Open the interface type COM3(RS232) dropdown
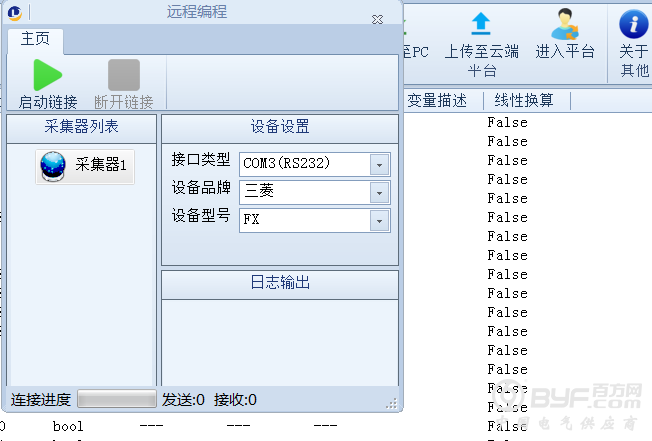652x441 pixels. 315,164
